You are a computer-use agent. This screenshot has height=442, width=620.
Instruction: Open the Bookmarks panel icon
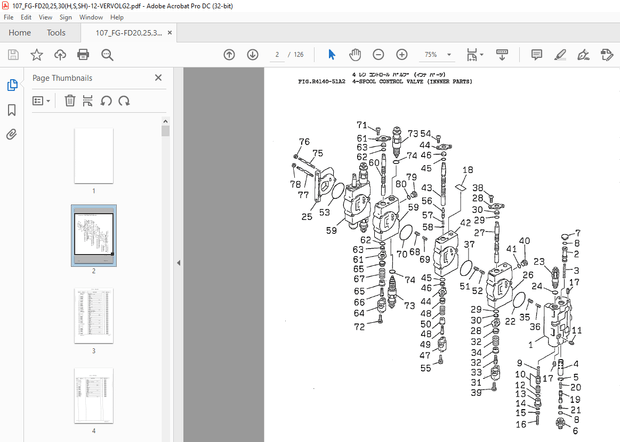click(12, 110)
